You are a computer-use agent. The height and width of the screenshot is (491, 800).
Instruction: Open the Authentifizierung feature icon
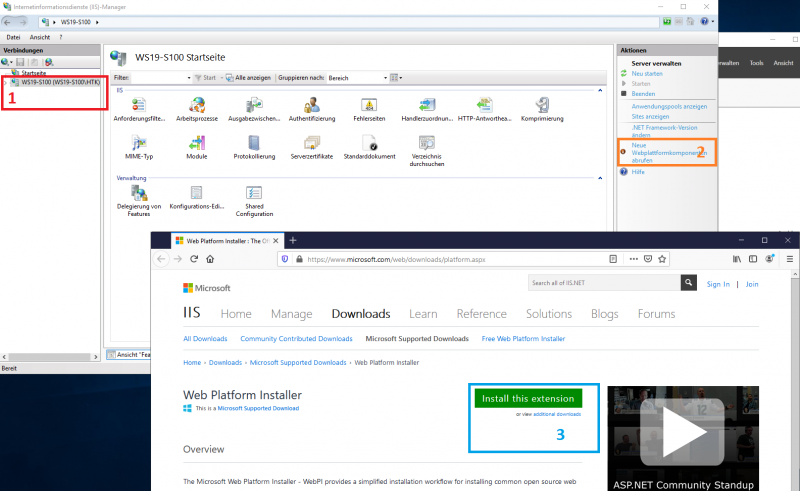coord(311,106)
